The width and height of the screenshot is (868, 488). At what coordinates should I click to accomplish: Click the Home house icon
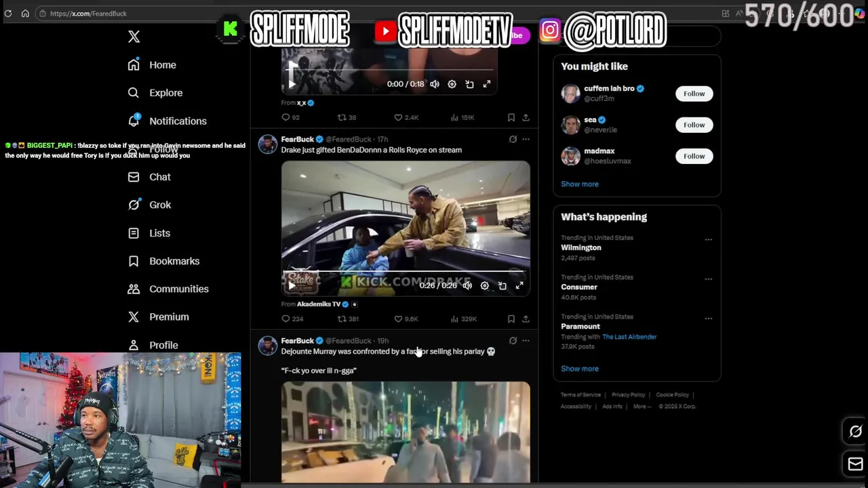point(134,65)
